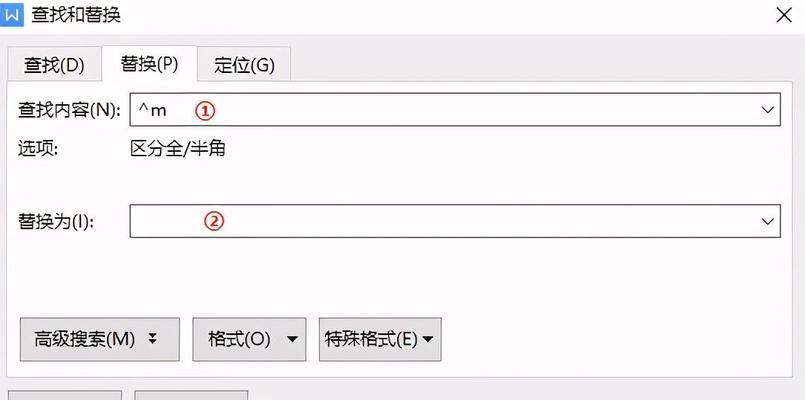The image size is (805, 400).
Task: Click the 特殊格式(E) down-arrow icon
Action: [x=427, y=339]
